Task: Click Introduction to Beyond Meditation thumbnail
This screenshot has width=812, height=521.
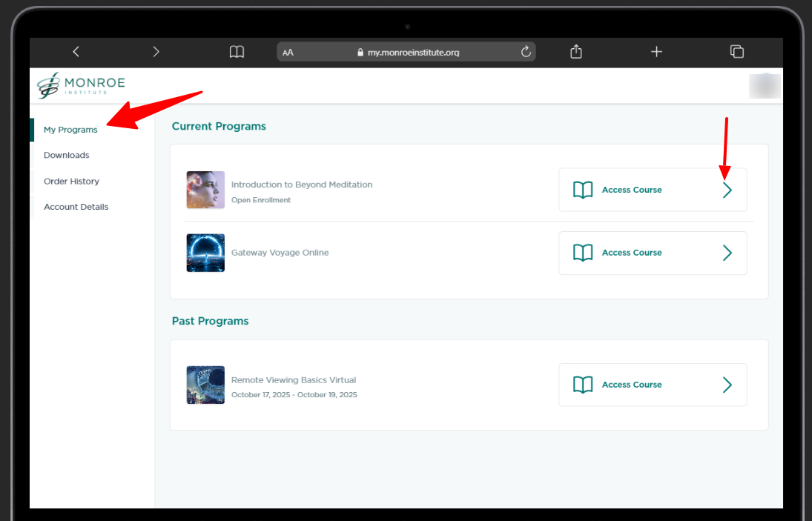Action: point(205,190)
